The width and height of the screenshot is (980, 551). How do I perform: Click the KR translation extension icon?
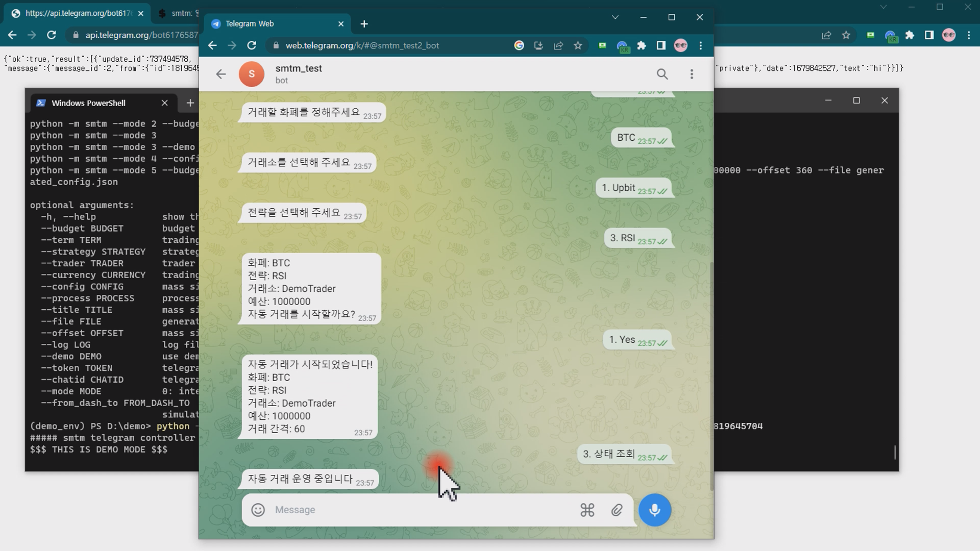pyautogui.click(x=623, y=45)
